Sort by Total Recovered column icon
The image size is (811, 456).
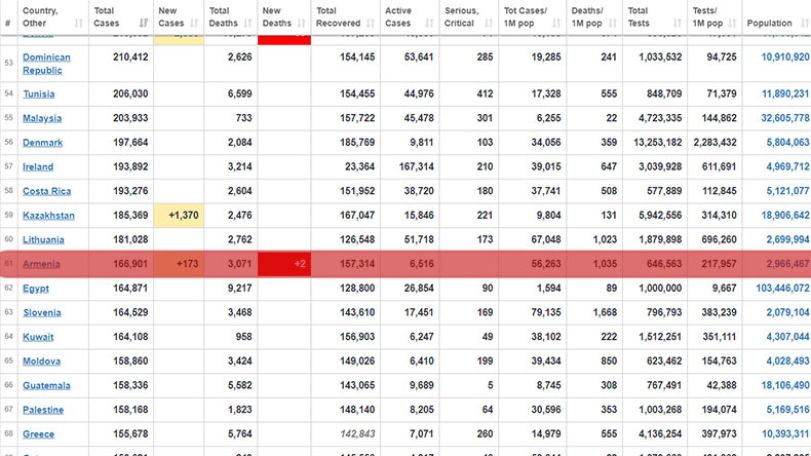tap(370, 23)
